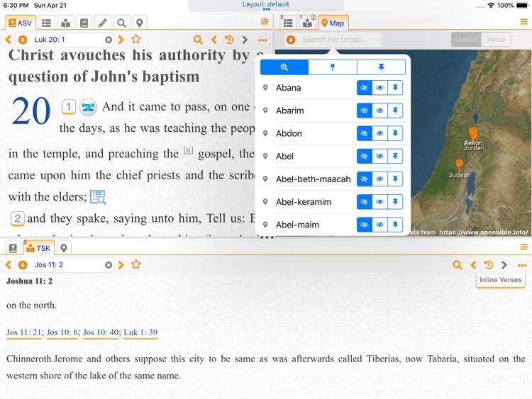Viewport: 532px width, 399px height.
Task: Switch the map to Chapter mode
Action: click(466, 40)
